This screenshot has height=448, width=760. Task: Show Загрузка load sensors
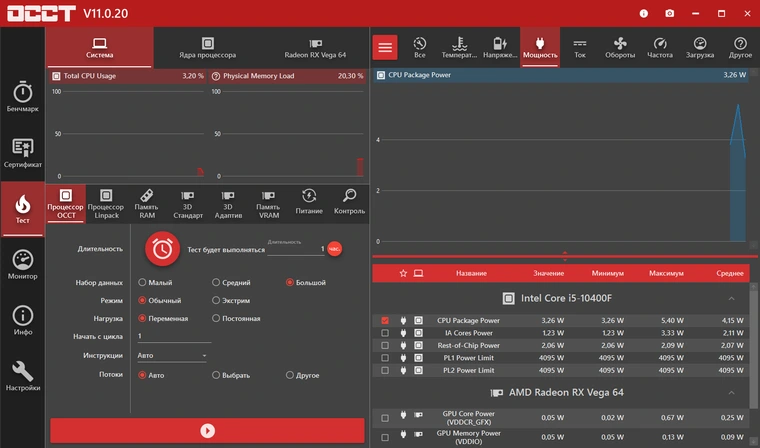click(700, 48)
